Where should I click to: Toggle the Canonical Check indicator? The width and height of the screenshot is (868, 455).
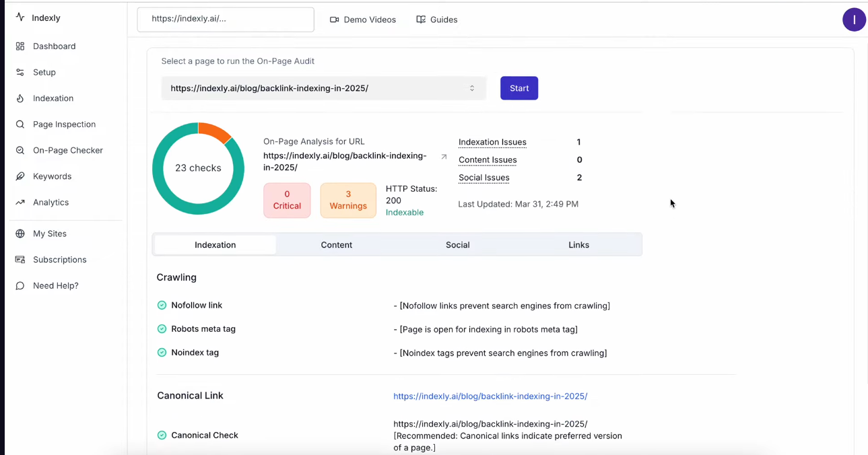click(x=162, y=435)
